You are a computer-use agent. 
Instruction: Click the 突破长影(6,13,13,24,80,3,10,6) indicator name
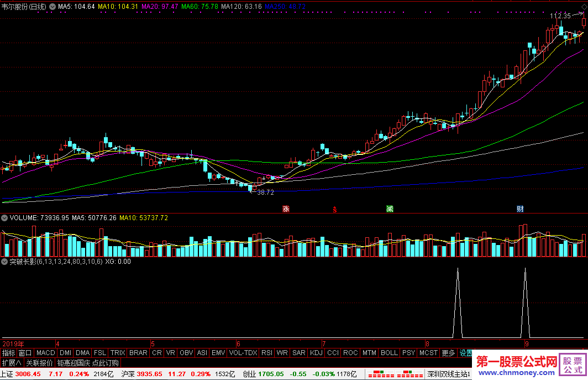coord(56,262)
